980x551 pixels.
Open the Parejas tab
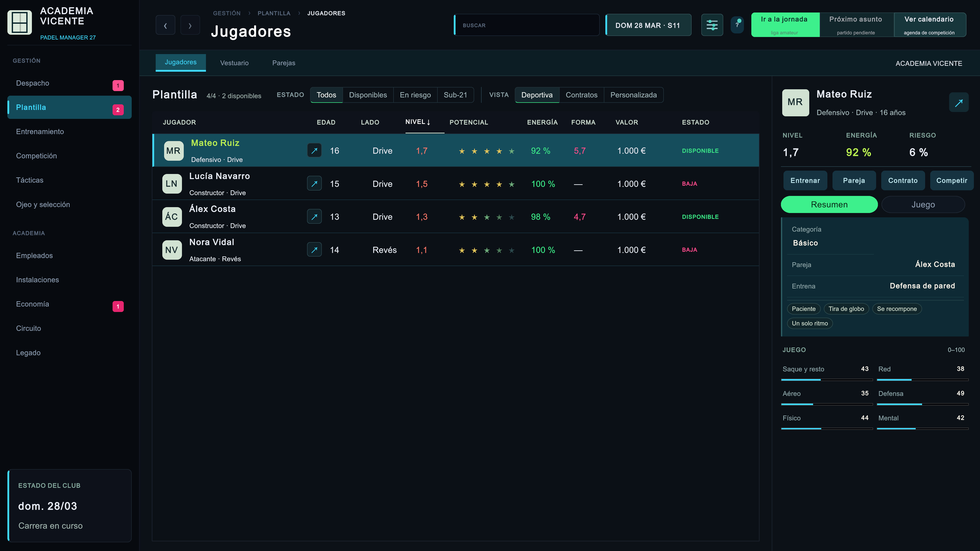pos(284,63)
